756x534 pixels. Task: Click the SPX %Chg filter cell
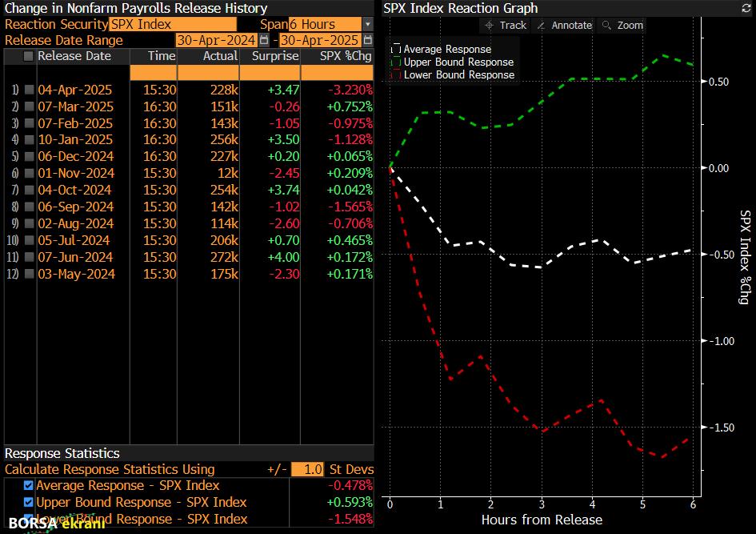click(x=337, y=72)
